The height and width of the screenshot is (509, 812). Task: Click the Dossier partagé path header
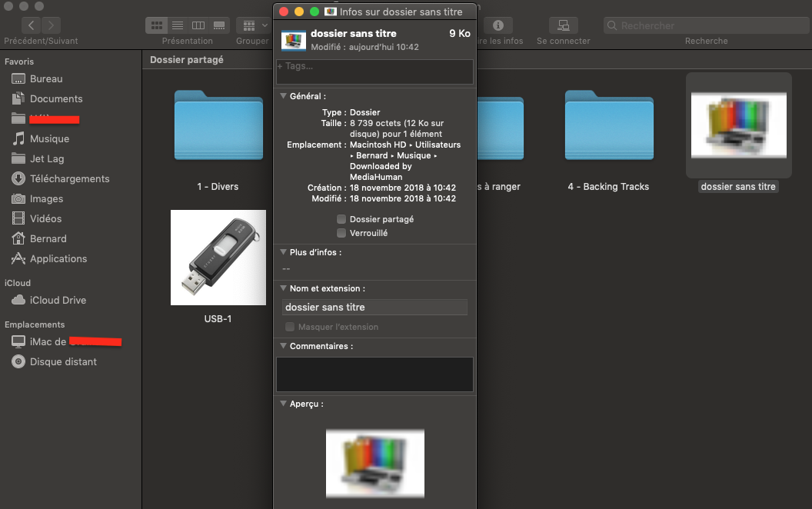(x=187, y=59)
